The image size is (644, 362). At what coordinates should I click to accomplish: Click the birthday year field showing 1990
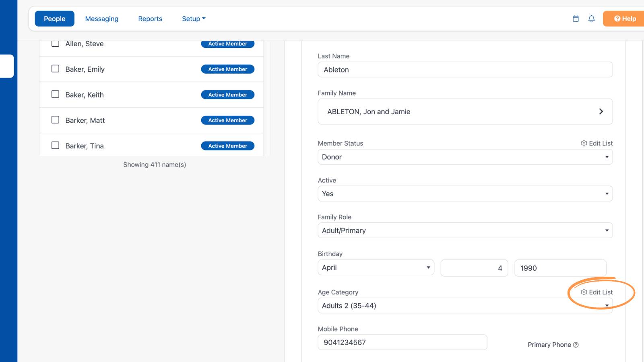(560, 268)
